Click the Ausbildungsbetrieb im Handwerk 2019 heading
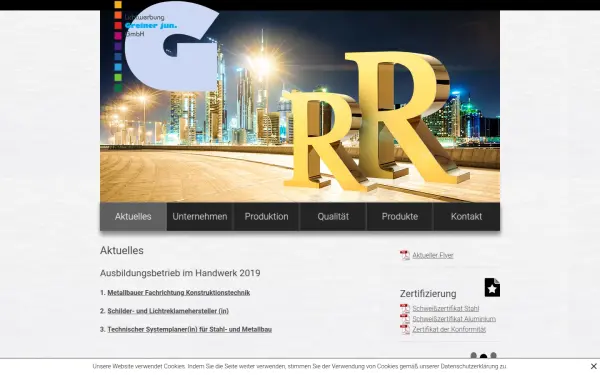This screenshot has height=375, width=600. coord(180,273)
